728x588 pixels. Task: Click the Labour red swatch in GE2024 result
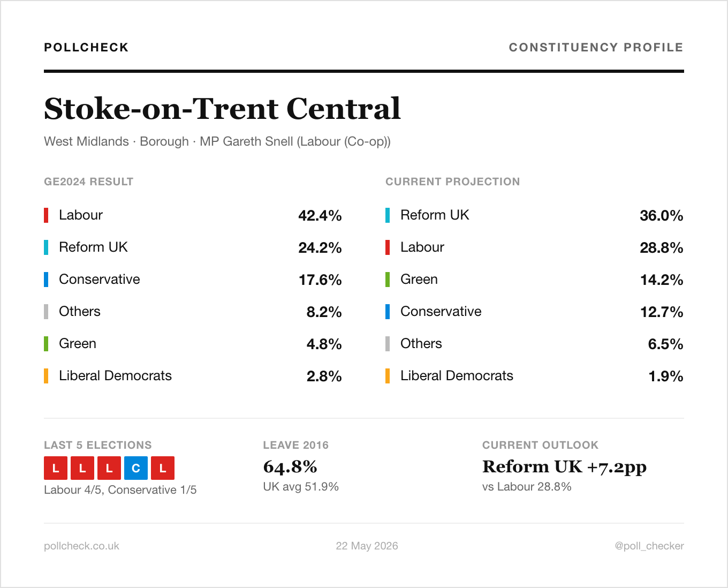[x=46, y=215]
